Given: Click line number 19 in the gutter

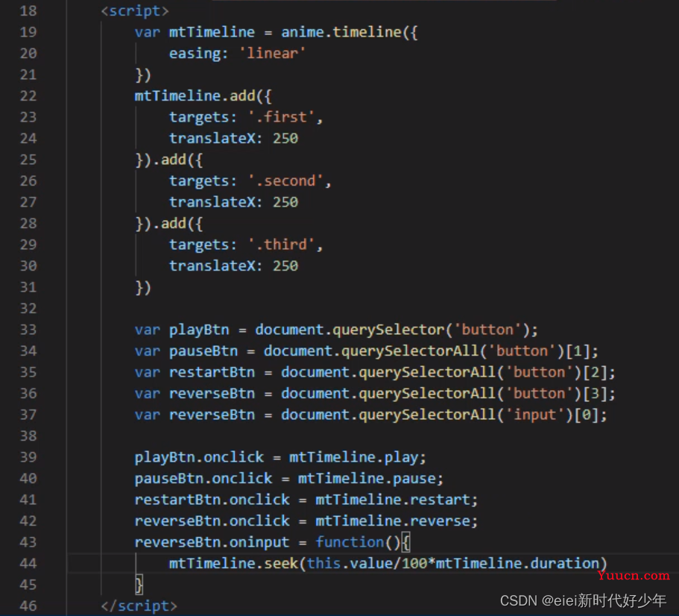Looking at the screenshot, I should 28,31.
